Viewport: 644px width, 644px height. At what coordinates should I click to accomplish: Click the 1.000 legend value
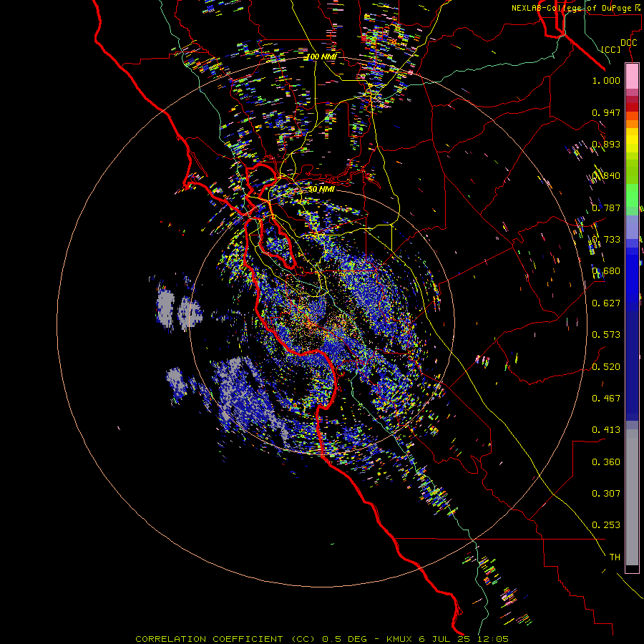pyautogui.click(x=606, y=80)
